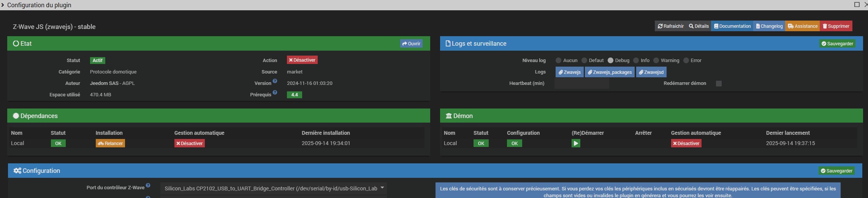
Task: Click the Rafraichir button
Action: coord(671,26)
